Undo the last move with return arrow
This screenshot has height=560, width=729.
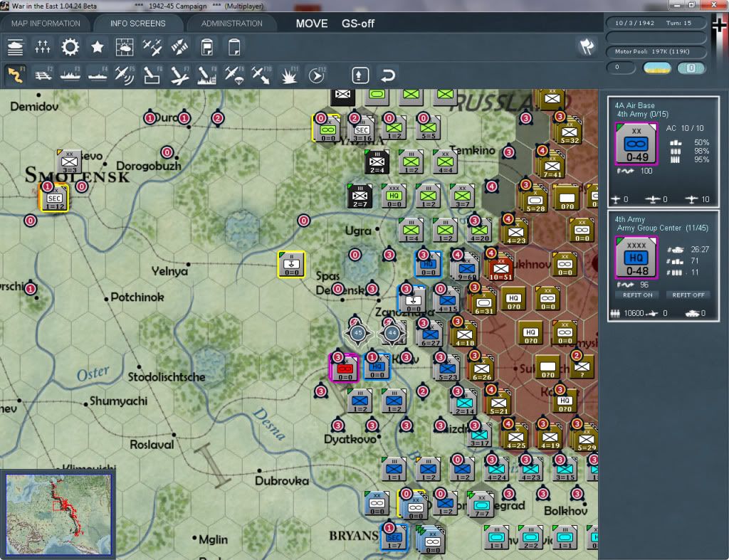388,75
